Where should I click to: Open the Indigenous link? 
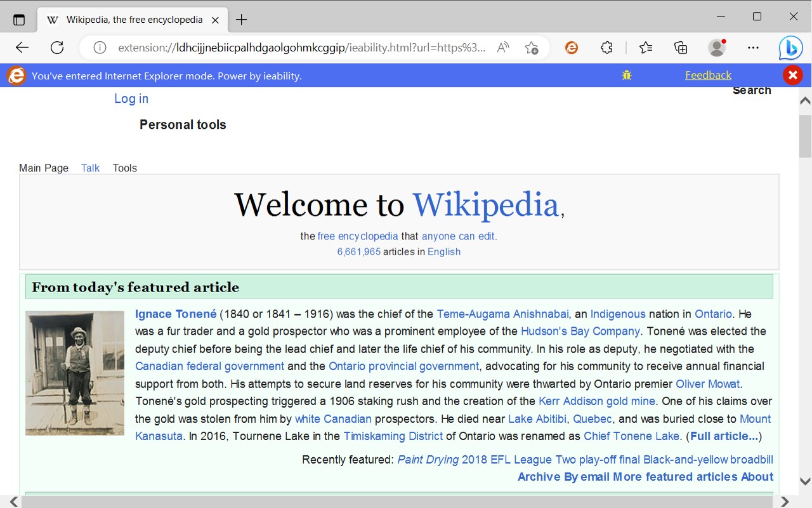click(618, 314)
